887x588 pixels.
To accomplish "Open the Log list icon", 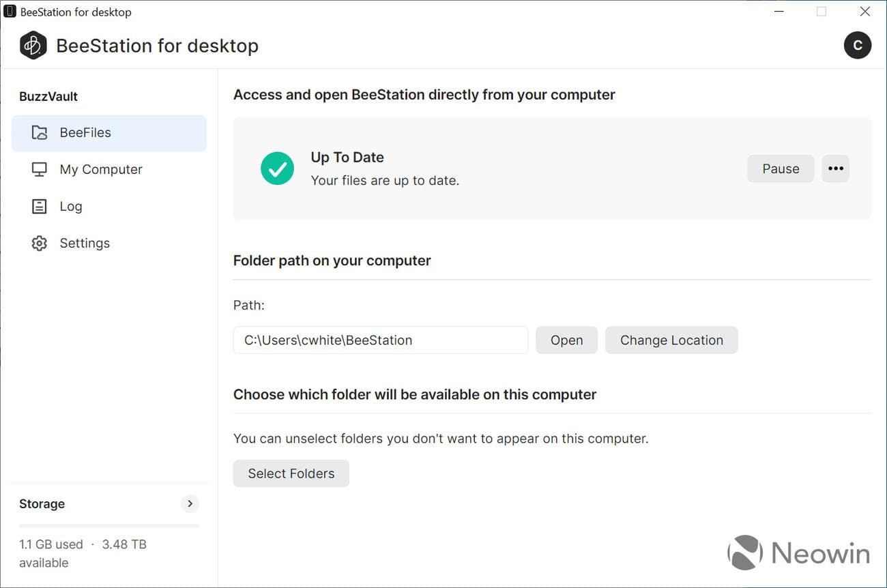I will tap(39, 206).
